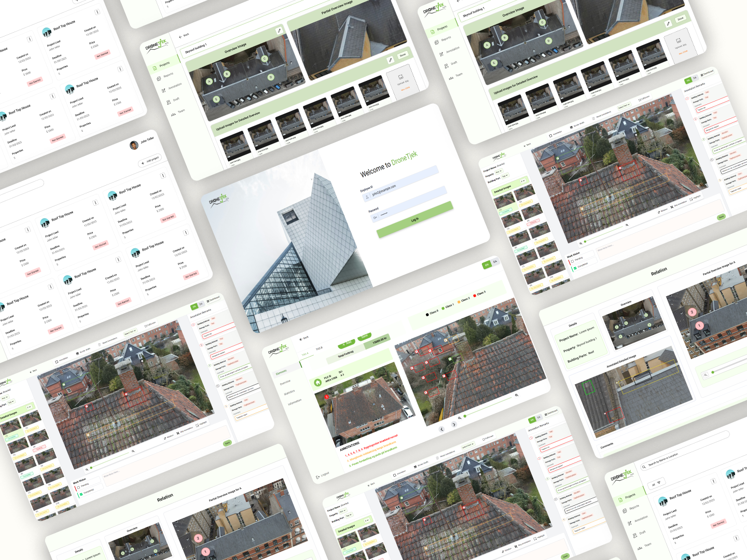Image resolution: width=747 pixels, height=560 pixels.
Task: Open Building Part dropdown in bottom-center annotation screen
Action: click(349, 516)
